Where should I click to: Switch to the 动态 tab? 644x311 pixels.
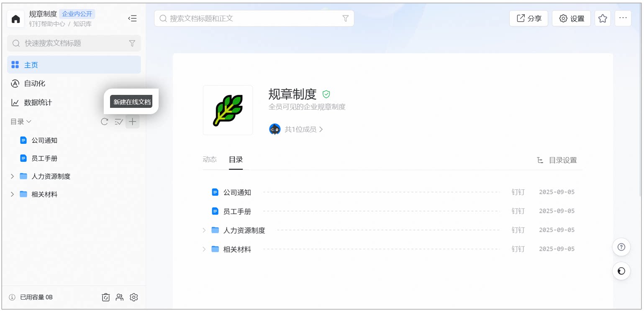click(210, 159)
